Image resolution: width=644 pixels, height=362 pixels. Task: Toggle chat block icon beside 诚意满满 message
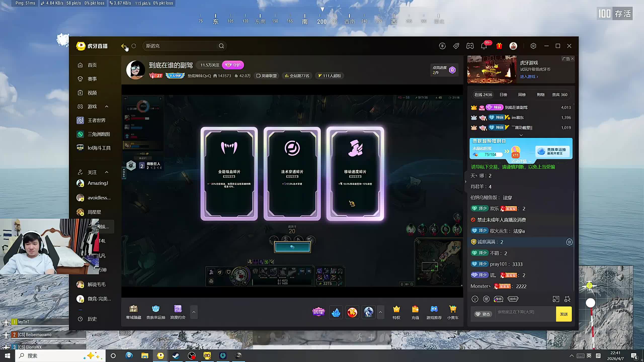pos(569,242)
